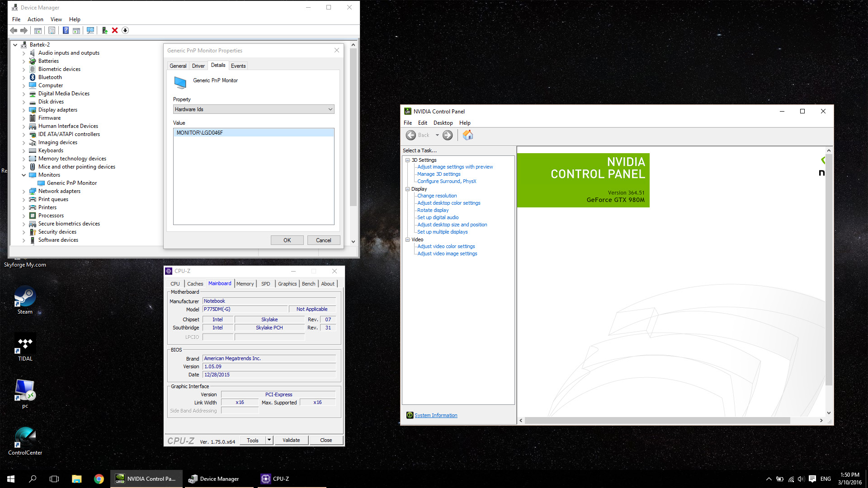Open the ControlCenter desktop shortcut

click(x=25, y=441)
